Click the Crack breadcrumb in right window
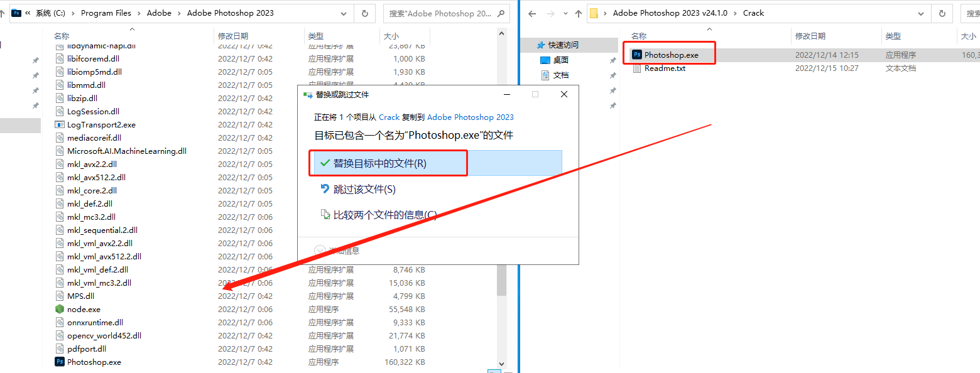This screenshot has height=373, width=980. 754,13
